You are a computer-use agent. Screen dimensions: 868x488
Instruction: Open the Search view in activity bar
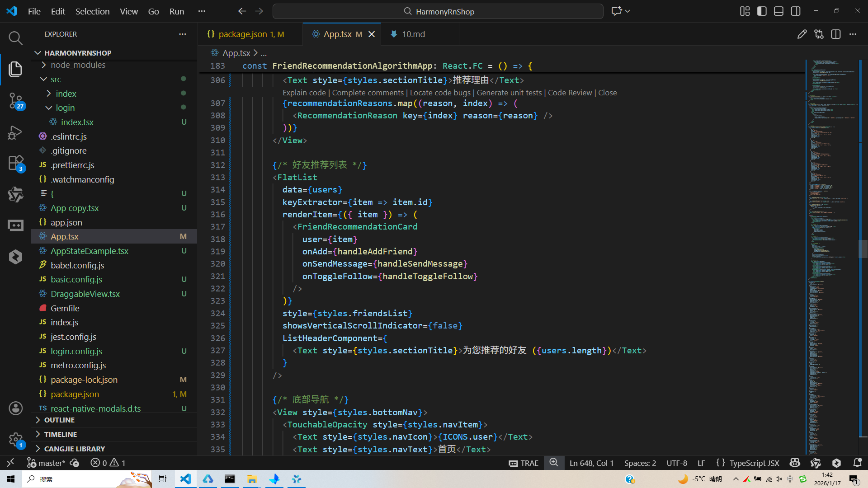pyautogui.click(x=15, y=38)
